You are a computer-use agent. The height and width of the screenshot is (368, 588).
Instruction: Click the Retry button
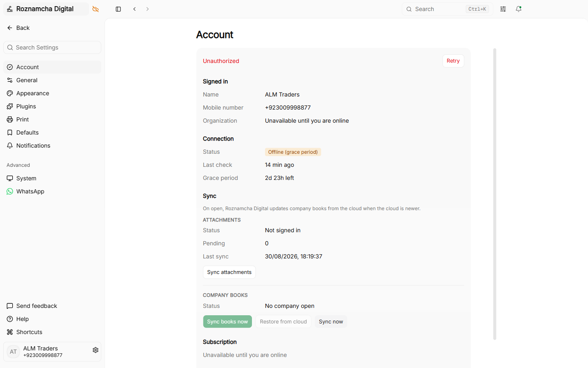tap(453, 61)
